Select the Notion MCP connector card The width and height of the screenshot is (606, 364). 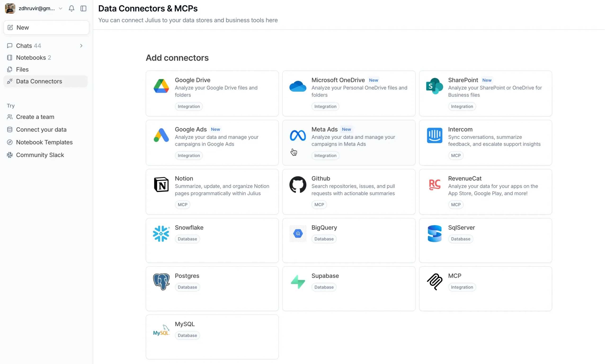(212, 192)
